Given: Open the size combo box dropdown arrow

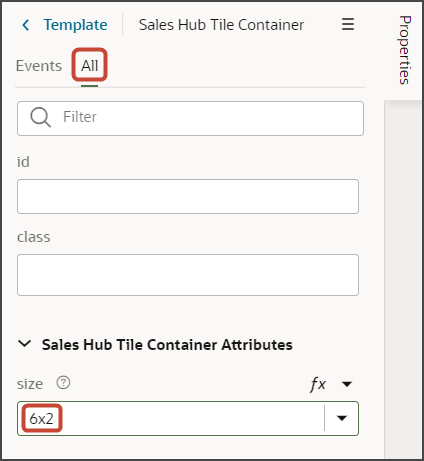Looking at the screenshot, I should pyautogui.click(x=342, y=418).
